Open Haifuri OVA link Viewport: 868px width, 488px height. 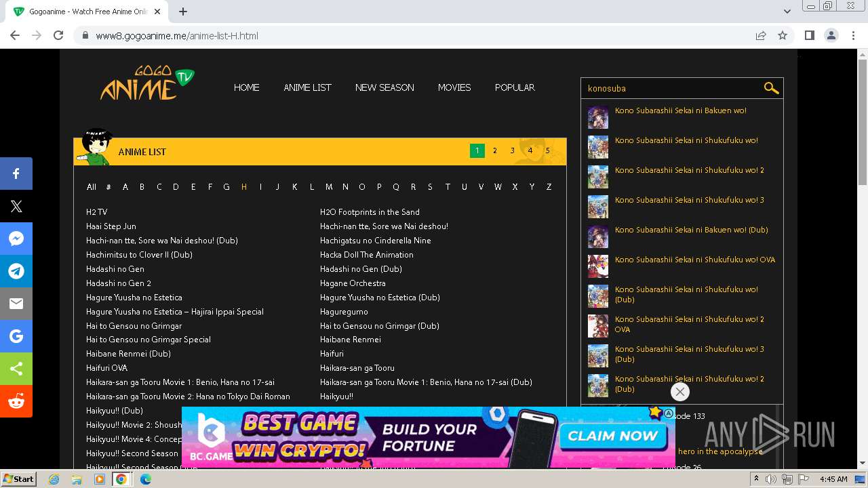pos(106,368)
